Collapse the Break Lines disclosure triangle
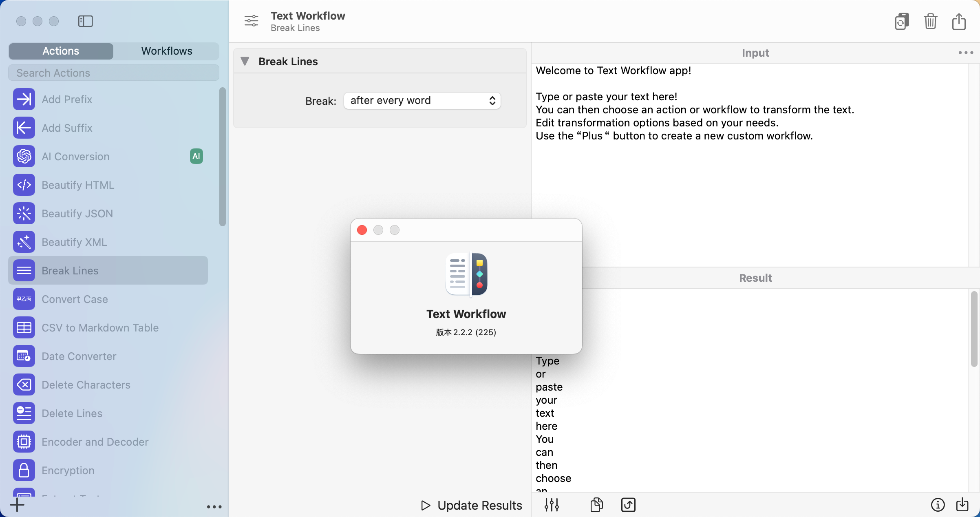Screen dimensions: 980x517 (245, 62)
